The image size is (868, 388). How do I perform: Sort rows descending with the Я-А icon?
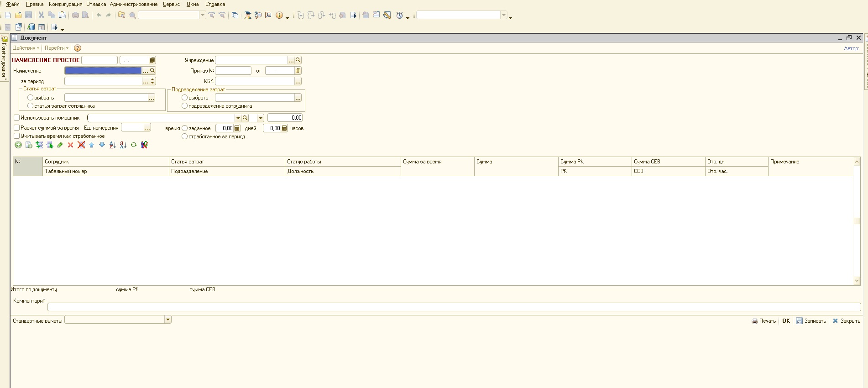[x=123, y=145]
